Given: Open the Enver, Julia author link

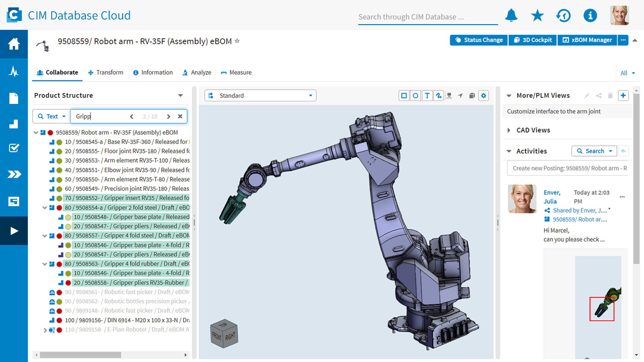Looking at the screenshot, I should [x=552, y=197].
